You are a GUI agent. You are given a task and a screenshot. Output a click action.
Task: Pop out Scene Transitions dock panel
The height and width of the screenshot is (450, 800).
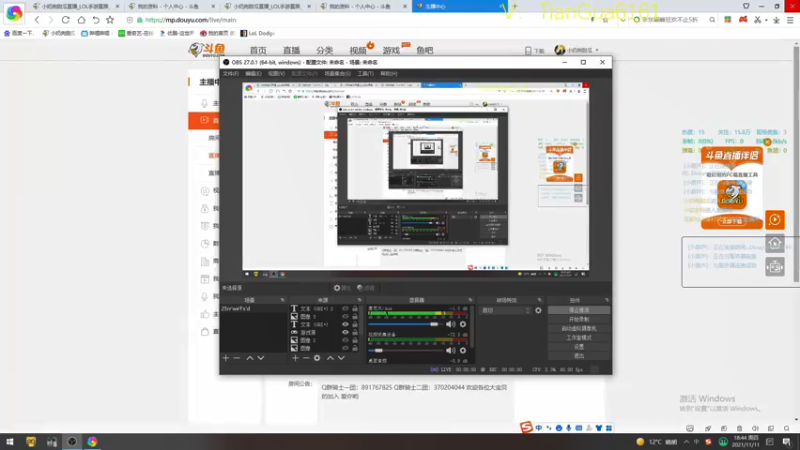pos(539,300)
